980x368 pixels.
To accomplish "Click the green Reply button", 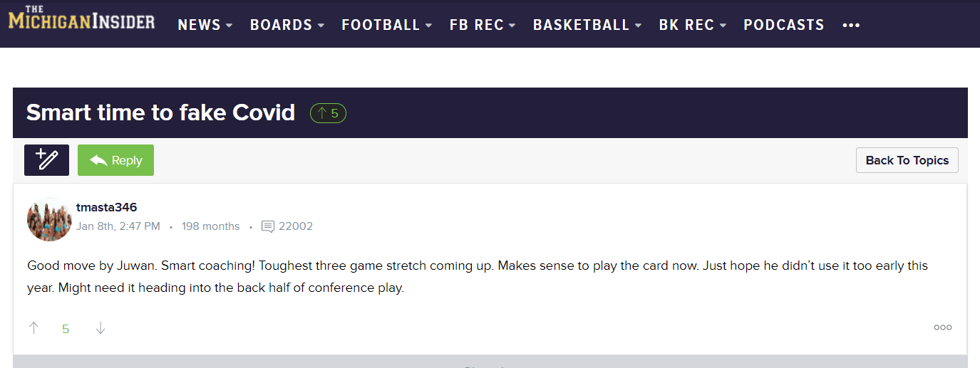I will click(115, 160).
